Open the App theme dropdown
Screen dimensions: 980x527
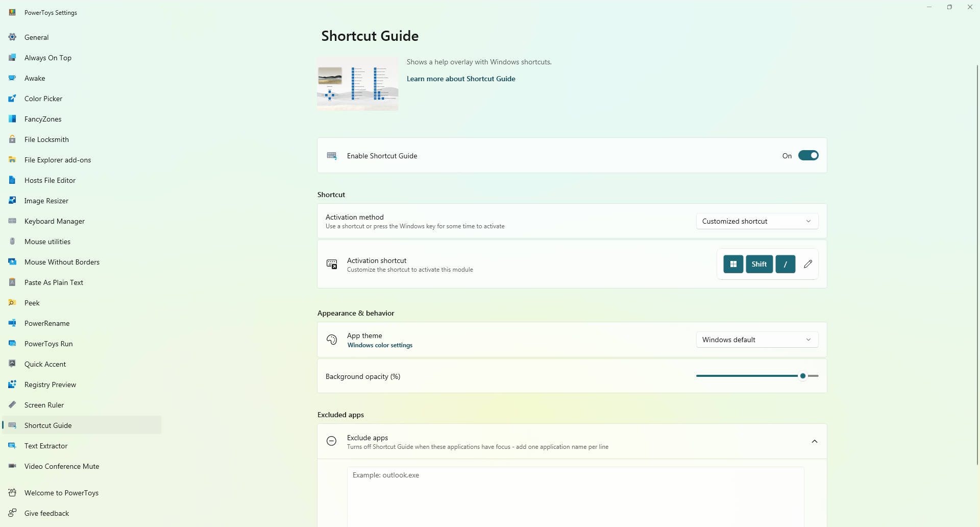[x=756, y=340]
